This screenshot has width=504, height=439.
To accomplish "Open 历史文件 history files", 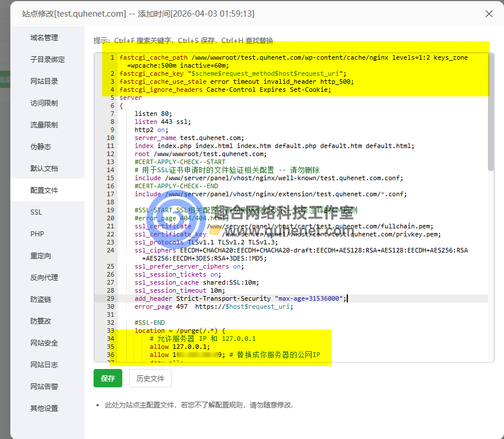I will point(150,379).
